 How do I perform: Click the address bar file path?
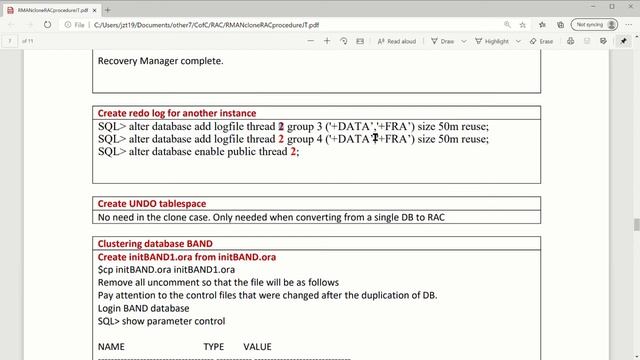pos(207,25)
